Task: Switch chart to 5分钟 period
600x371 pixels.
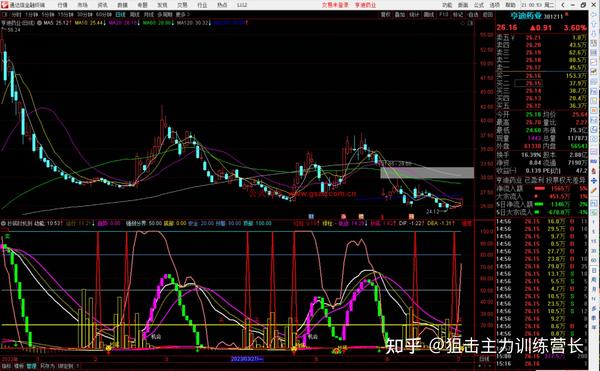Action: tap(48, 15)
